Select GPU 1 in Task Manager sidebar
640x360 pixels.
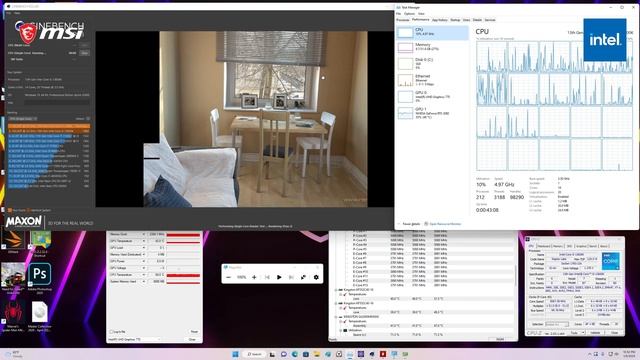coord(432,113)
